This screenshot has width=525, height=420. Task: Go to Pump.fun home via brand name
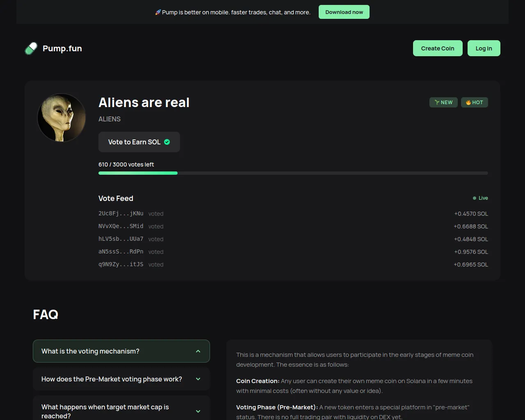62,48
